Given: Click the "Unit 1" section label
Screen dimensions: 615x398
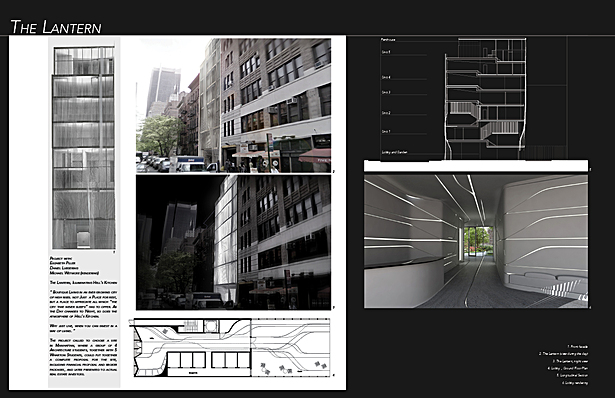Looking at the screenshot, I should point(386,131).
